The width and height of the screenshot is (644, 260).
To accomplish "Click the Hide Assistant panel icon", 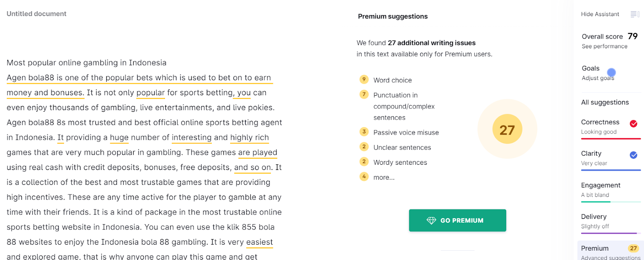I will (635, 14).
